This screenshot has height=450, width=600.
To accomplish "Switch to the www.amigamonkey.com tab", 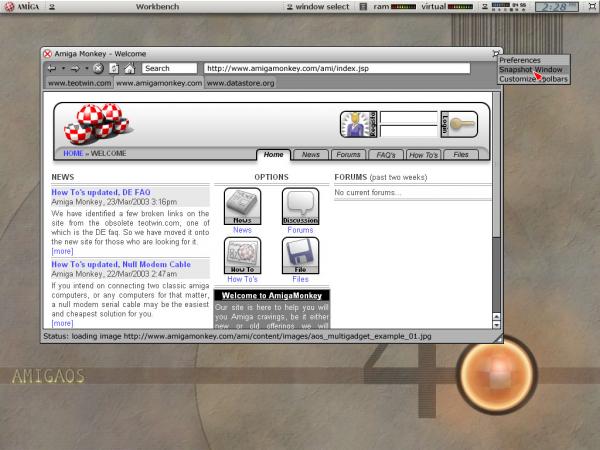I will pyautogui.click(x=159, y=83).
